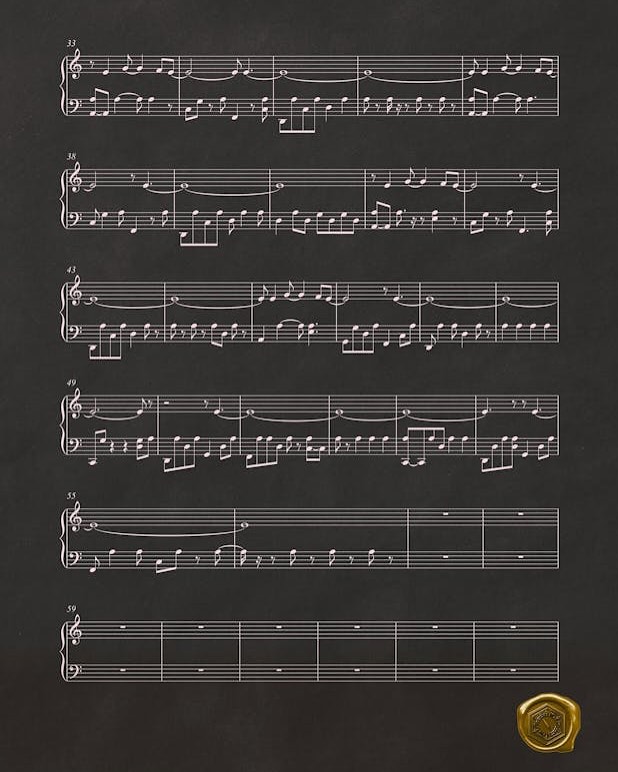The image size is (618, 772).
Task: Click the first treble whole rest in measure 59
Action: click(123, 627)
